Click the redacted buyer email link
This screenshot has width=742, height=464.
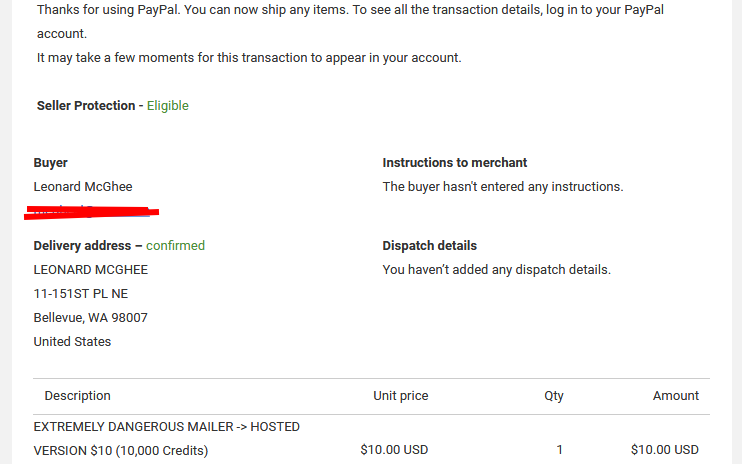[92, 211]
